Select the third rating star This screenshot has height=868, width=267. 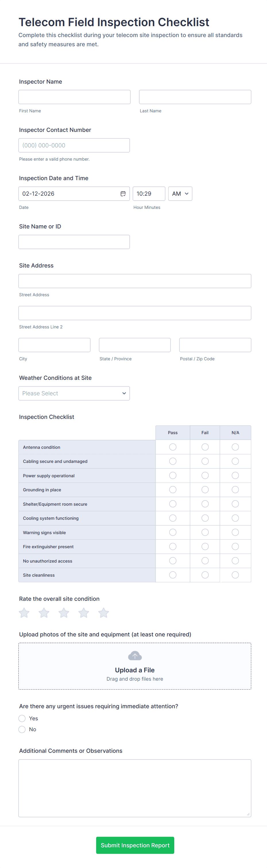[x=64, y=613]
